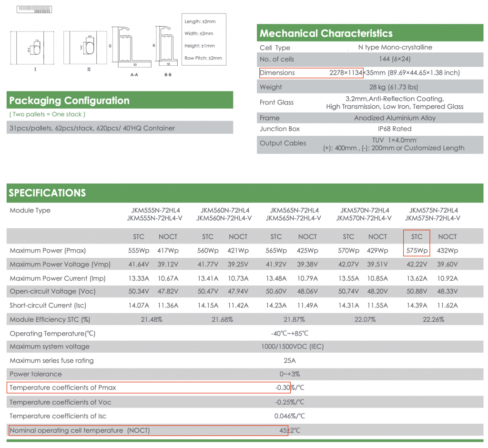This screenshot has width=488, height=448.
Task: Click the 'Length: ±2mm' tolerance text
Action: (x=200, y=21)
